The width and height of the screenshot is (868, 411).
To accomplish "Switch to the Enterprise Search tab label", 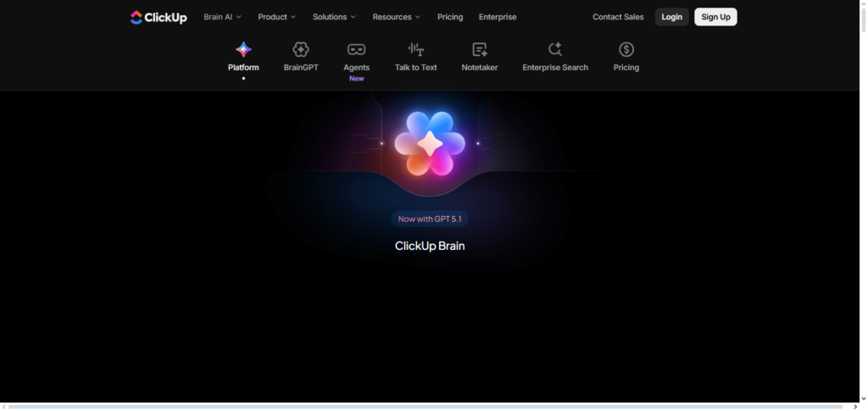I will pyautogui.click(x=555, y=68).
